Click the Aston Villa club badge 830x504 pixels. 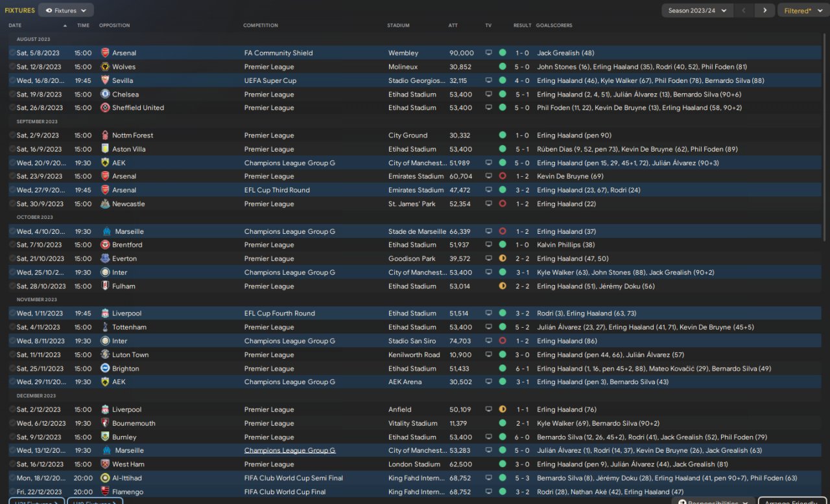[x=105, y=149]
